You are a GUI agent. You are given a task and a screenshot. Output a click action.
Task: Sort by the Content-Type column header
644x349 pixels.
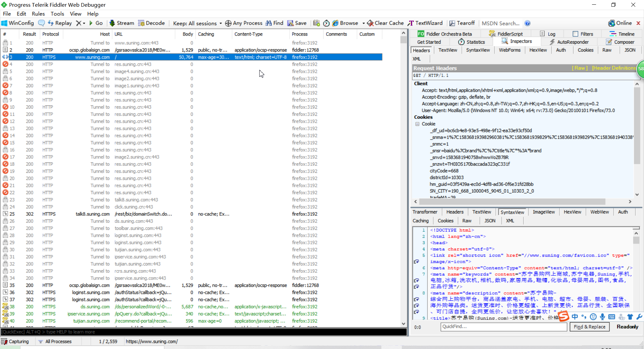click(261, 34)
